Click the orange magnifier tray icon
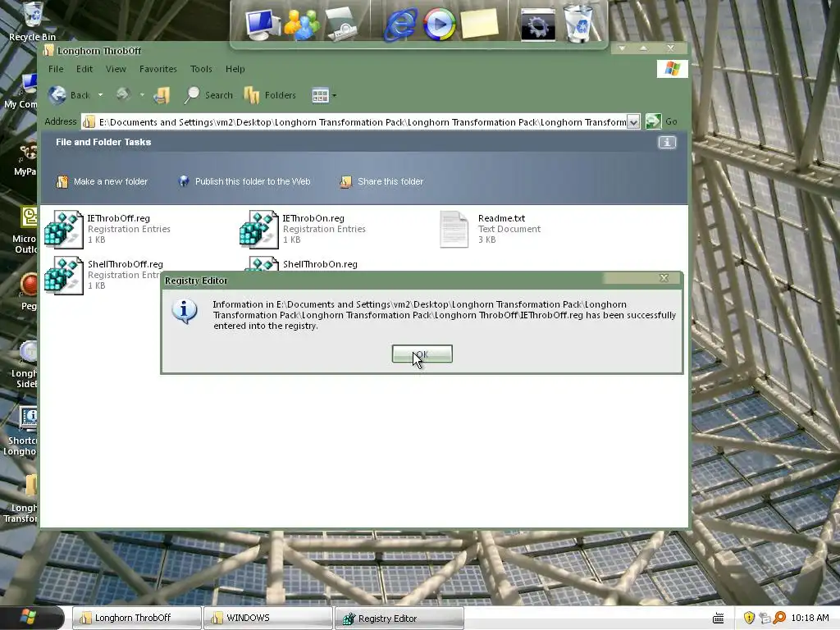The image size is (840, 630). pos(779,618)
